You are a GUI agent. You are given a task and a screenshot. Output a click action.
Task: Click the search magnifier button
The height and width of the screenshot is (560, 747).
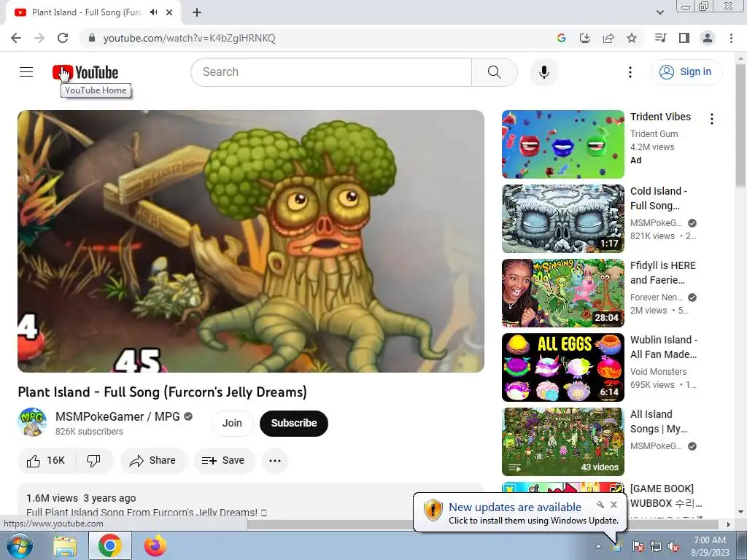[x=495, y=72]
